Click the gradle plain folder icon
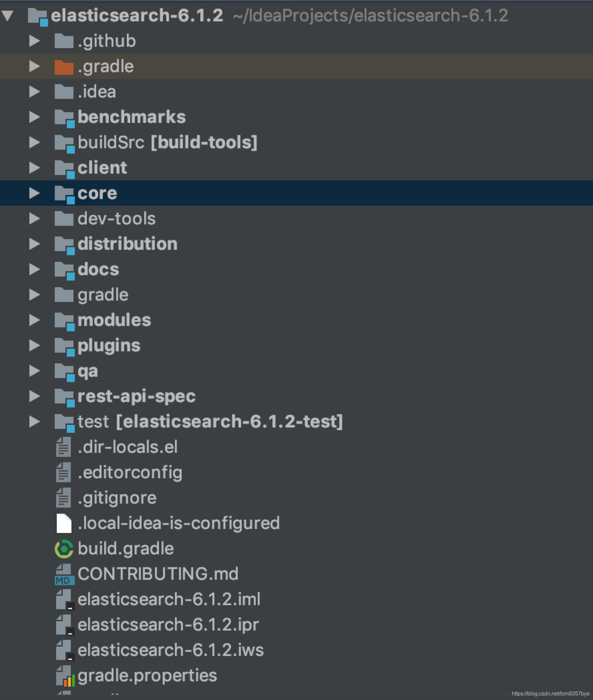 (64, 295)
